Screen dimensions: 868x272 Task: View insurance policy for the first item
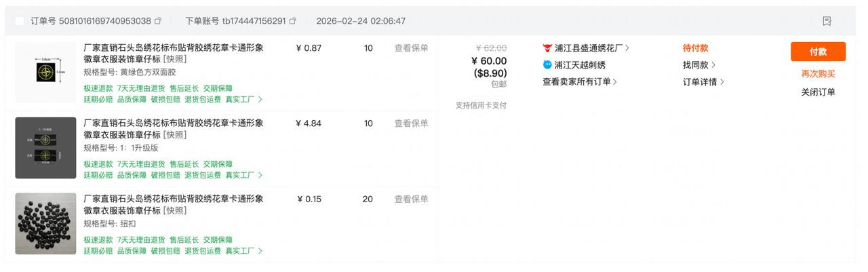tap(412, 48)
